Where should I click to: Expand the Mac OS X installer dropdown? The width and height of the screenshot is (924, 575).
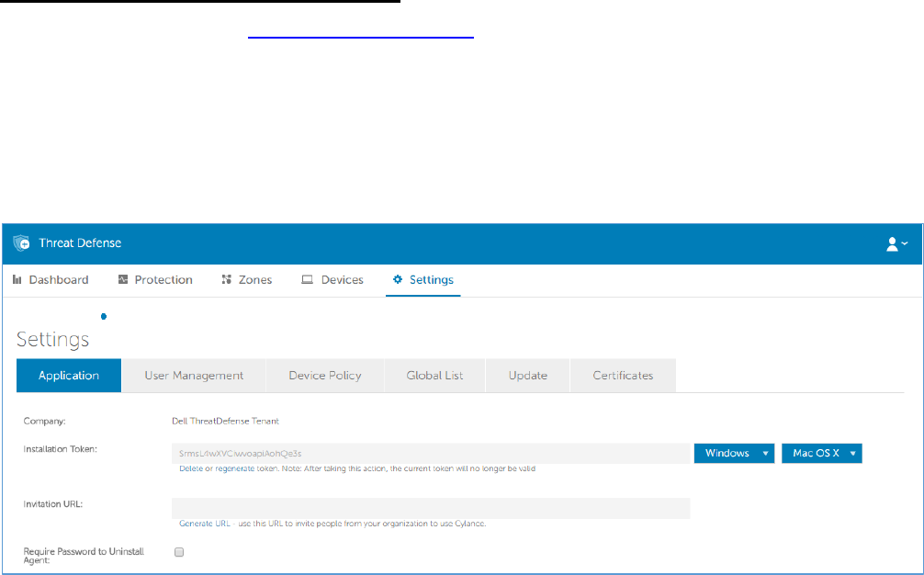tap(822, 453)
